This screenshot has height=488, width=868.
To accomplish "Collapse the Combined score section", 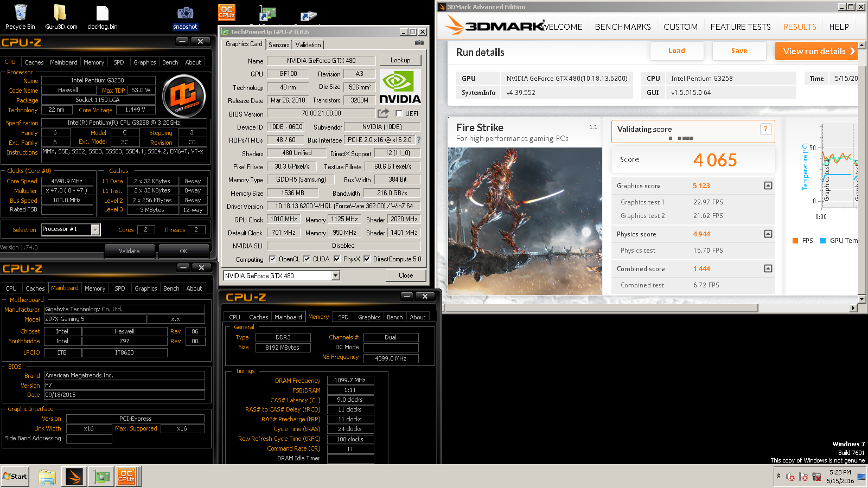I will click(x=768, y=268).
